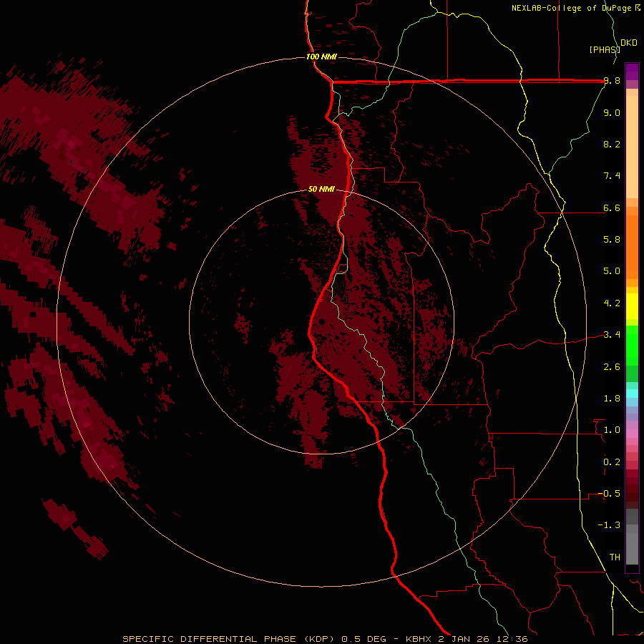The width and height of the screenshot is (644, 644).
Task: Click the -0.5 value on color scale
Action: (609, 494)
